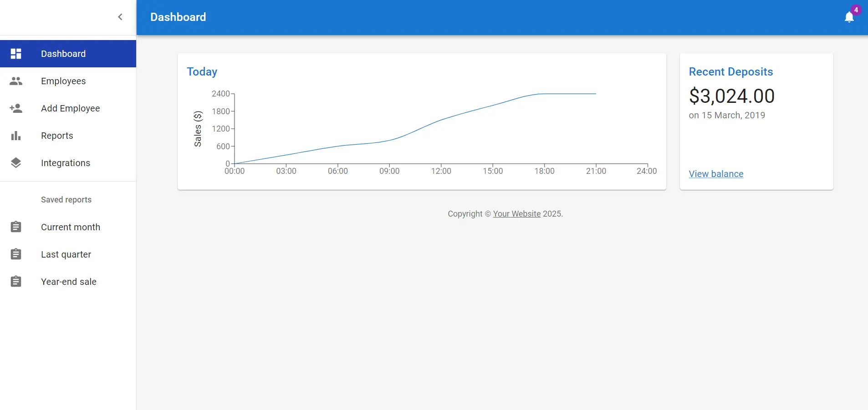Click the Employees people icon
This screenshot has width=868, height=410.
pos(16,81)
